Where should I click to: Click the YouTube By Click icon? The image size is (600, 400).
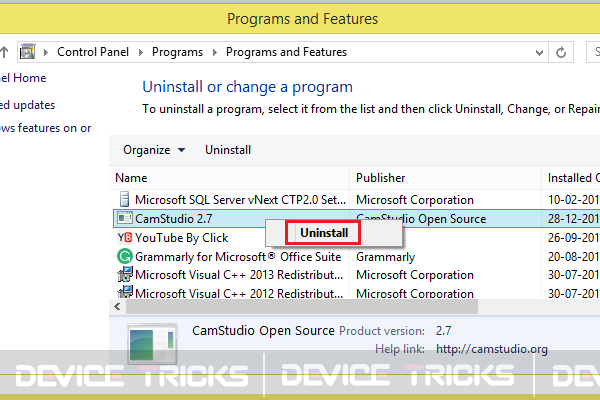coord(125,237)
